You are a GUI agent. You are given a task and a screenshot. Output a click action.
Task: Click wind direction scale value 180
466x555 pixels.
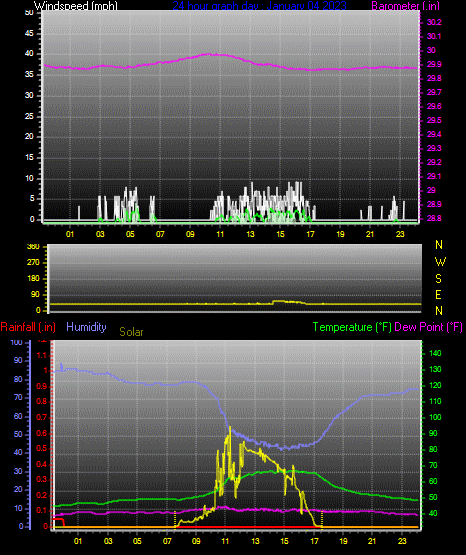(33, 279)
